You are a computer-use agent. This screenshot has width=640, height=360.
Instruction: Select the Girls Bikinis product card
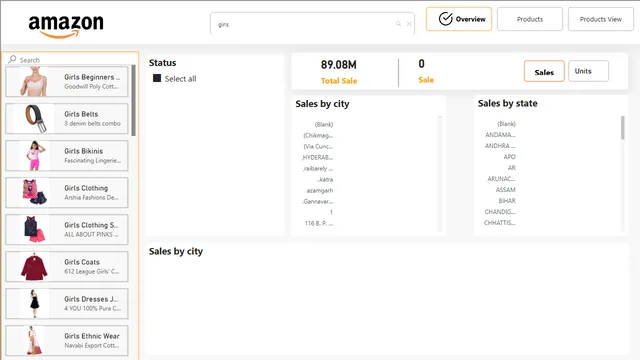pos(67,156)
